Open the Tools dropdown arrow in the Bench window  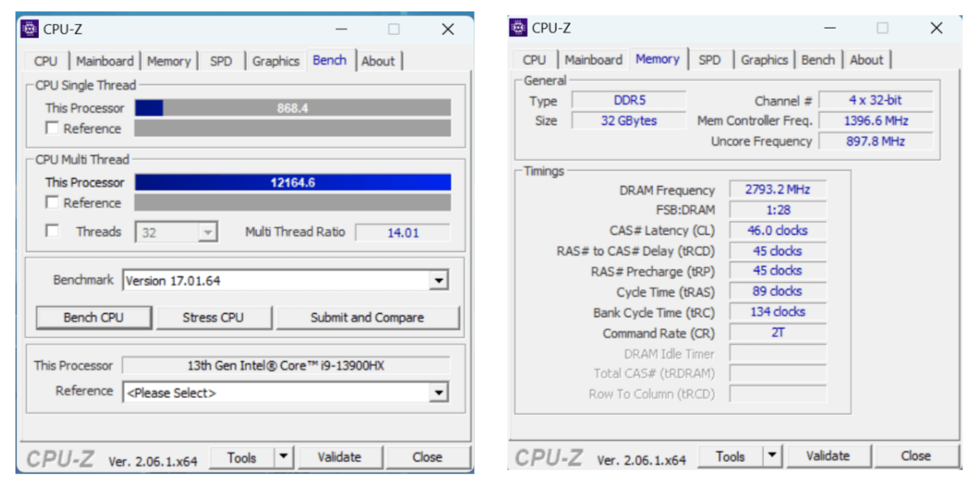coord(283,457)
